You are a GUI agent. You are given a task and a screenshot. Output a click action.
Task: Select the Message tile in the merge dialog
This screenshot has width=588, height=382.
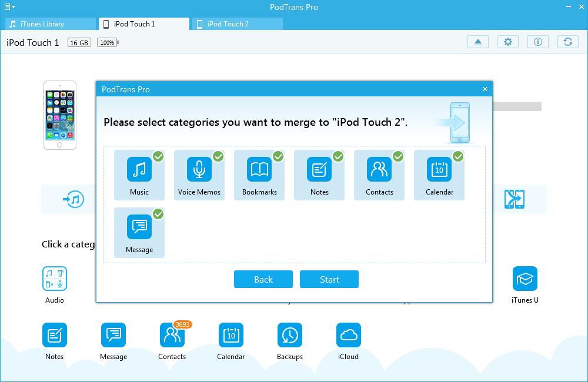click(x=139, y=233)
